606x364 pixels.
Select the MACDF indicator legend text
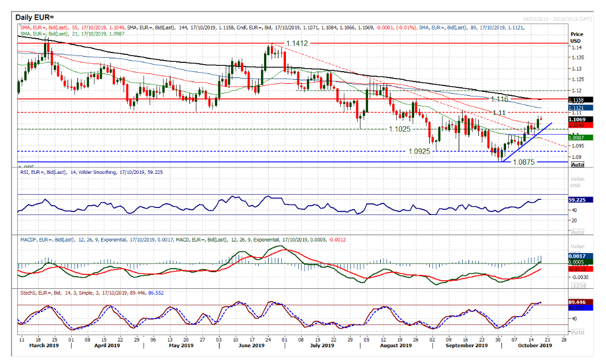tap(87, 237)
